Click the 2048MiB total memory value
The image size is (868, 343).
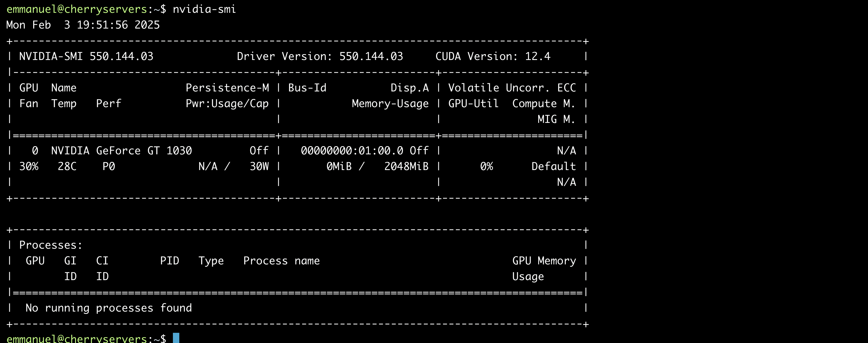[406, 167]
